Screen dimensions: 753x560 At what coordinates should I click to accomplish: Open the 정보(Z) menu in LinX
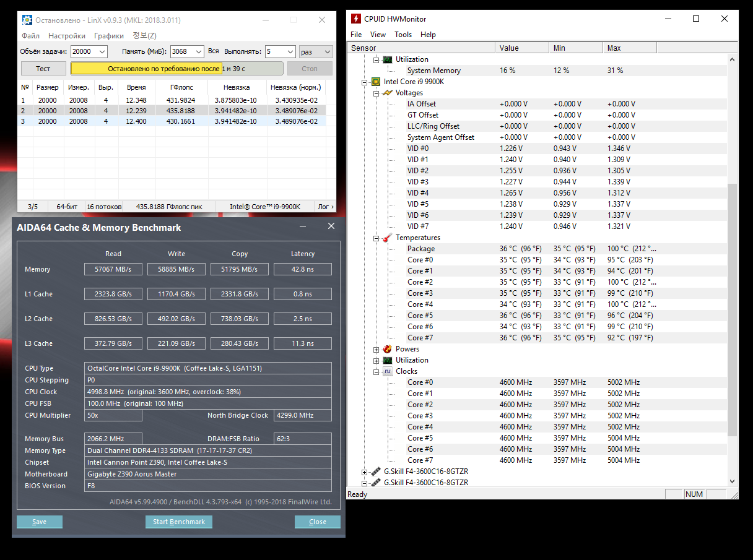coord(144,36)
